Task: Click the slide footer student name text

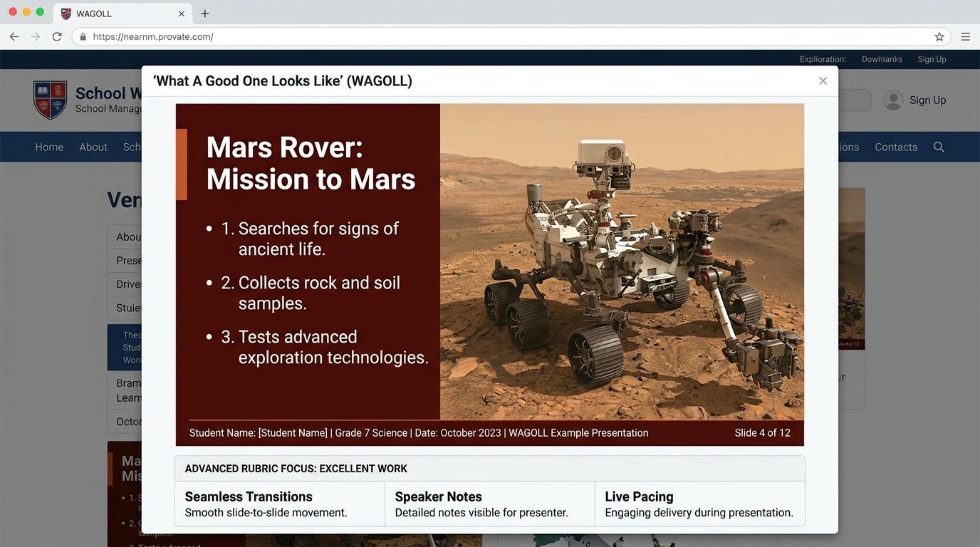Action: pos(259,433)
